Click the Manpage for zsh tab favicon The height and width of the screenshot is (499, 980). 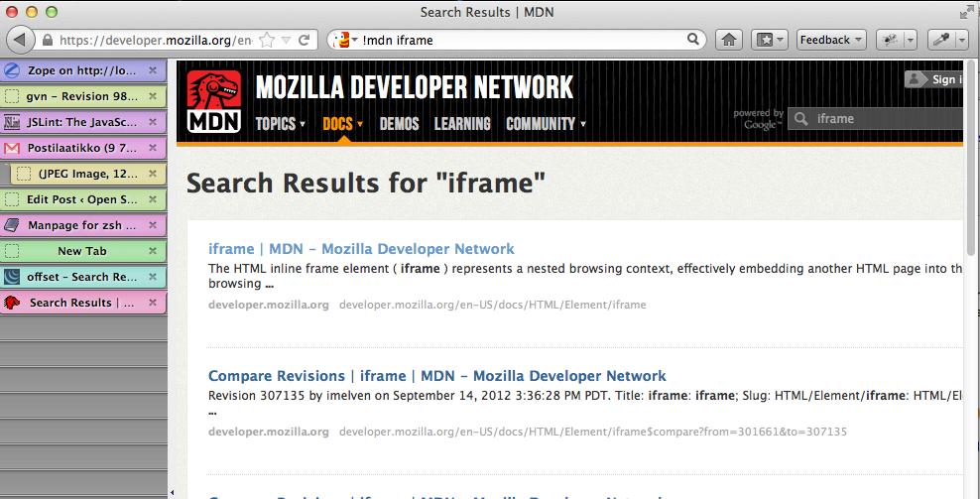[x=12, y=225]
